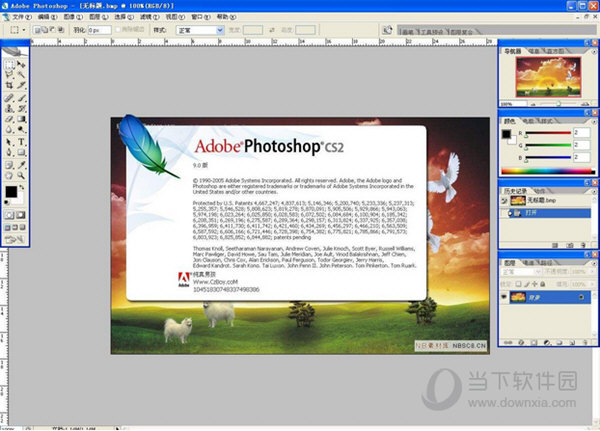Viewport: 600px width, 431px height.
Task: Select the Gradient tool
Action: click(x=21, y=119)
